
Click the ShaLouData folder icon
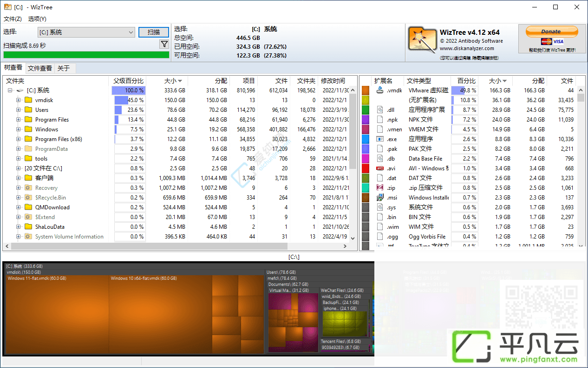pyautogui.click(x=28, y=227)
